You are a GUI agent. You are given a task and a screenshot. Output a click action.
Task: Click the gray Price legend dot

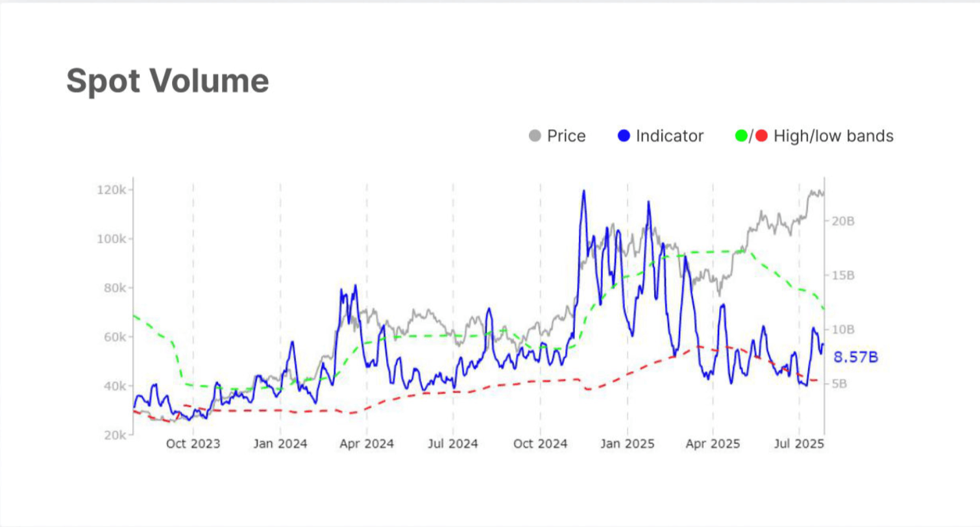pos(535,136)
